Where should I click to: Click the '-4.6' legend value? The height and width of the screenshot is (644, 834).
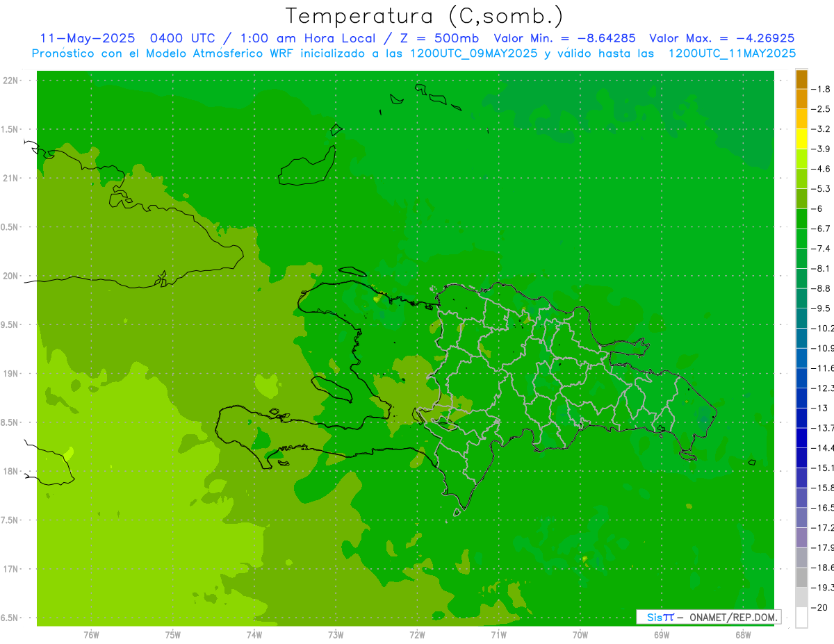[821, 169]
